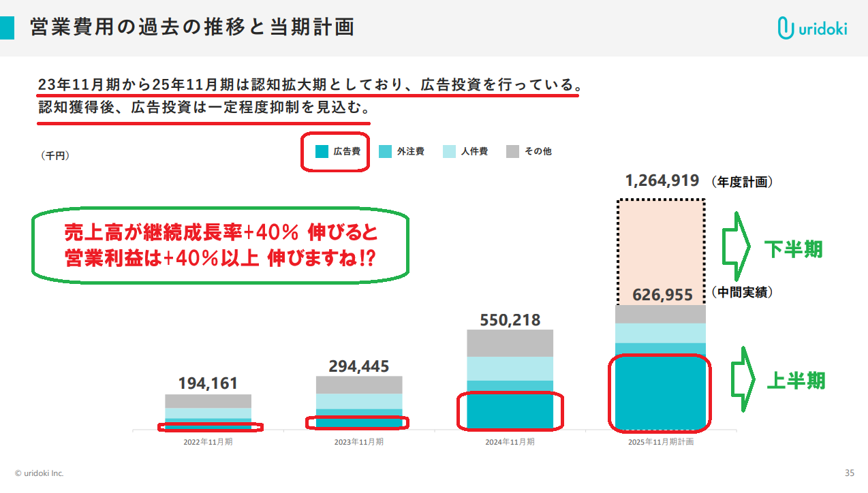
Task: Click the © uridoki Inc. footer text
Action: click(x=40, y=473)
